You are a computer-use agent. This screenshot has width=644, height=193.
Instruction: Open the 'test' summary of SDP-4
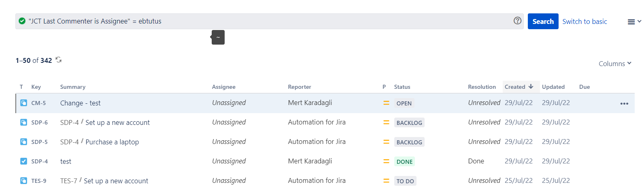pyautogui.click(x=66, y=161)
